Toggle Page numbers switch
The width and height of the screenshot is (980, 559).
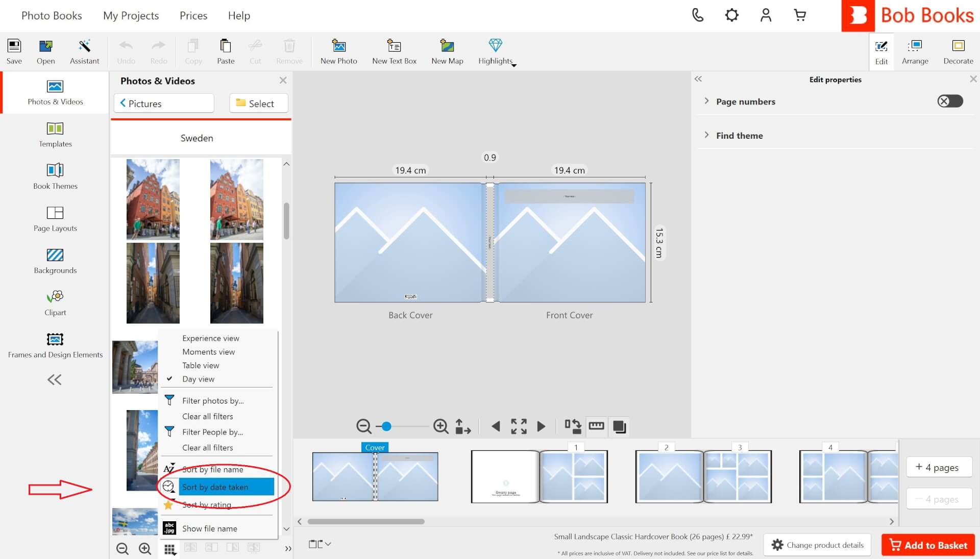(x=950, y=101)
